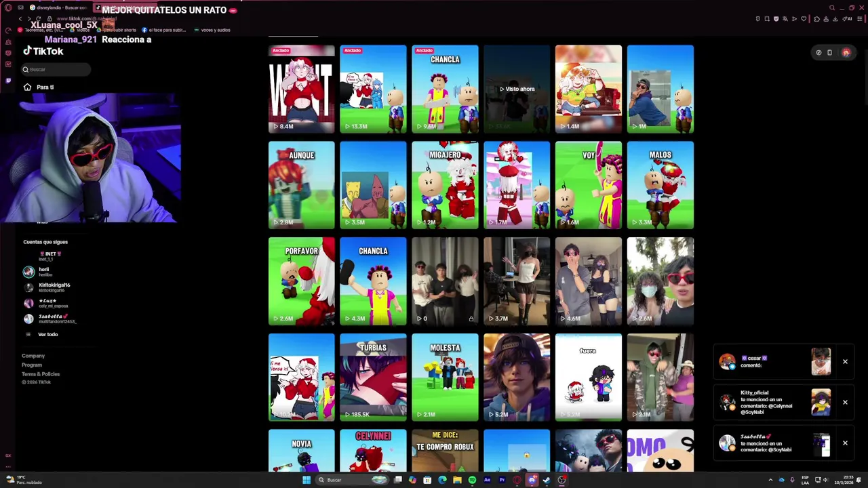Click the browser search magnifier icon

[832, 7]
